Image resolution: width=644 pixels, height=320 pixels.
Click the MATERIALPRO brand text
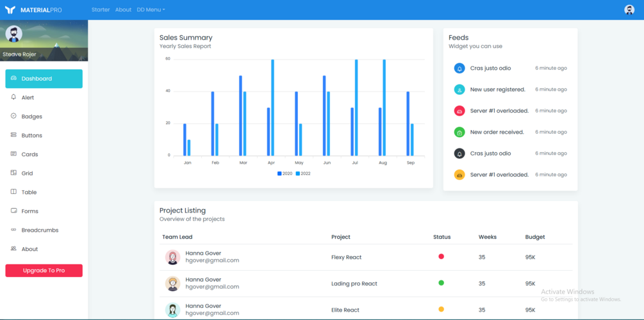(41, 10)
